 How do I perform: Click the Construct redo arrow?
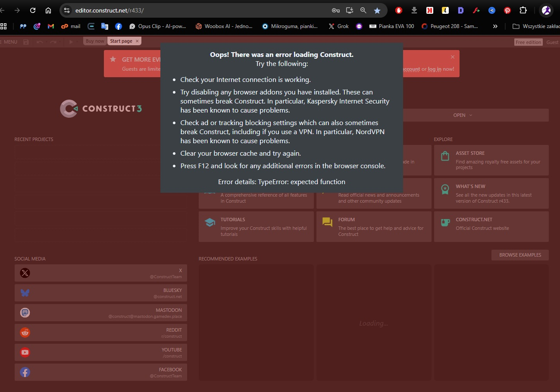coord(53,42)
